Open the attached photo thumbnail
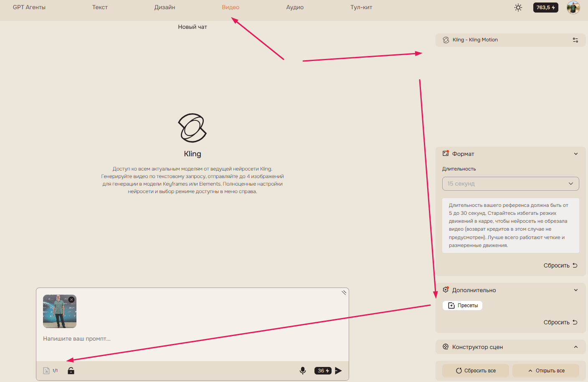 pos(60,311)
